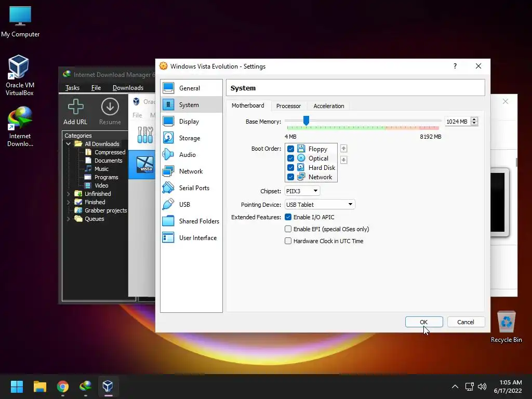This screenshot has width=532, height=399.
Task: Uncheck Network in the boot order
Action: [290, 177]
